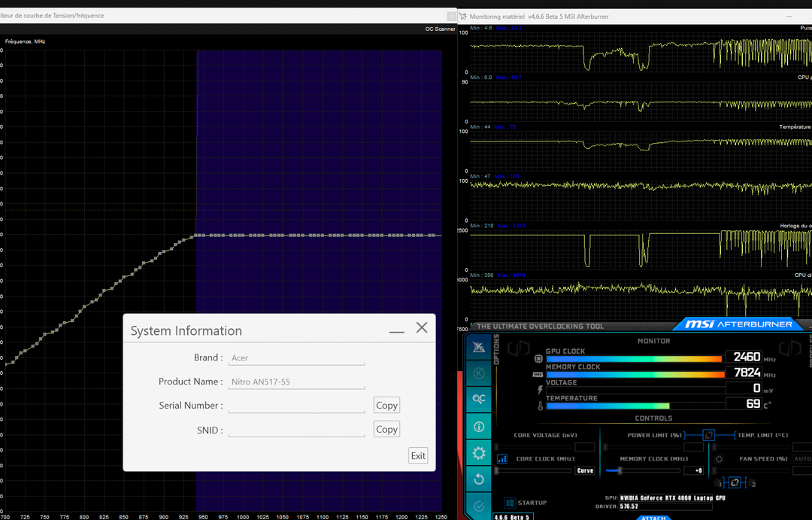Screen dimensions: 812x520
Task: Minimize the Monitoring matériel window
Action: [x=789, y=17]
